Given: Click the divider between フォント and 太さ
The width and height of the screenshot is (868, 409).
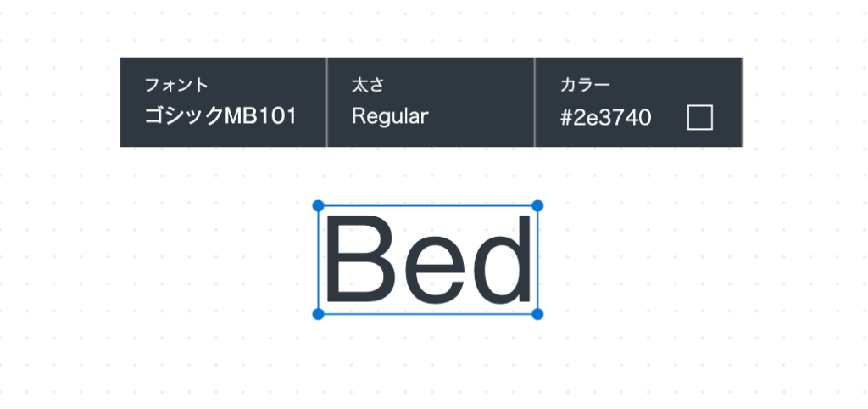Looking at the screenshot, I should pyautogui.click(x=326, y=102).
